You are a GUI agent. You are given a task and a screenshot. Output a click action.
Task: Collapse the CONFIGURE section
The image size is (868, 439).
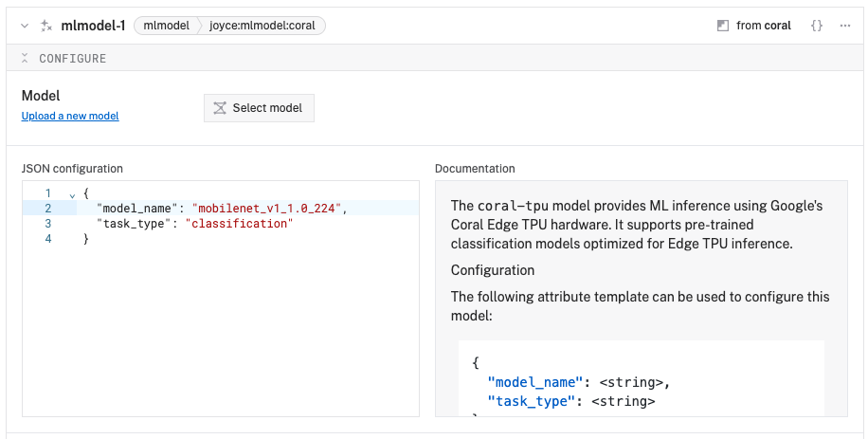(25, 58)
